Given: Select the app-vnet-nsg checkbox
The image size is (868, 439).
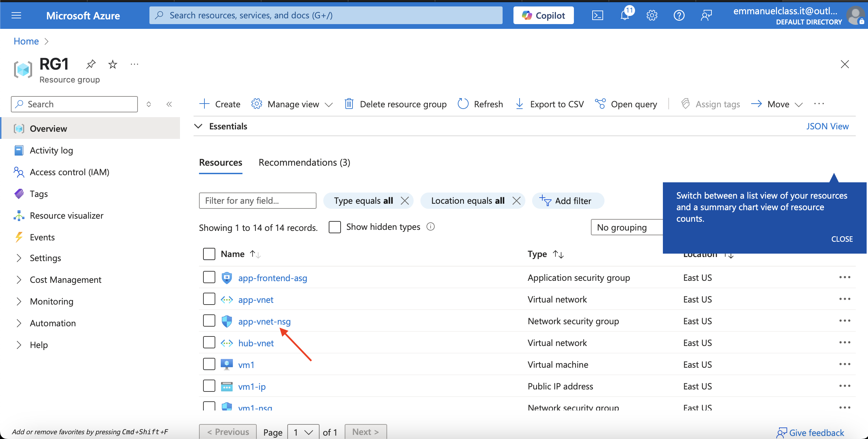Looking at the screenshot, I should point(209,321).
